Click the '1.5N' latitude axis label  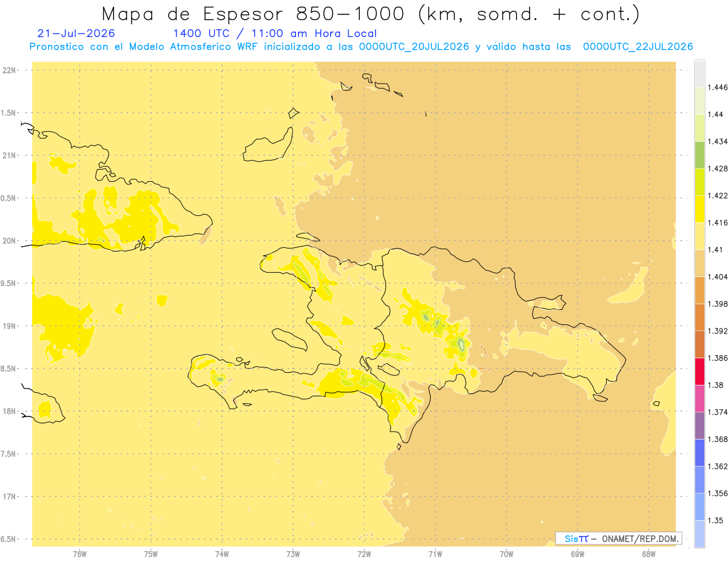pyautogui.click(x=9, y=113)
